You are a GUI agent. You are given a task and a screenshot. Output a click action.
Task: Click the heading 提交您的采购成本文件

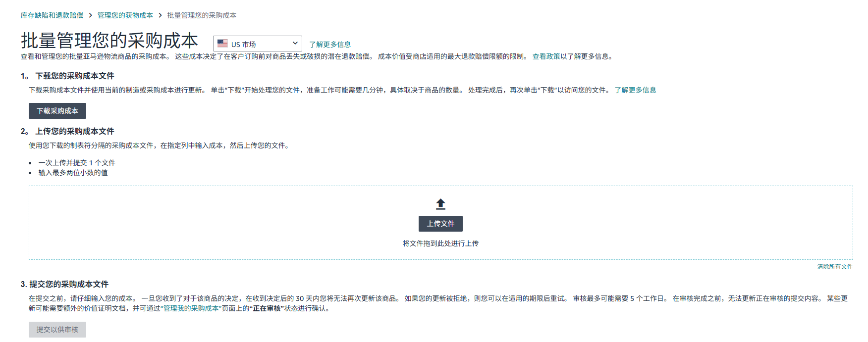(x=69, y=284)
